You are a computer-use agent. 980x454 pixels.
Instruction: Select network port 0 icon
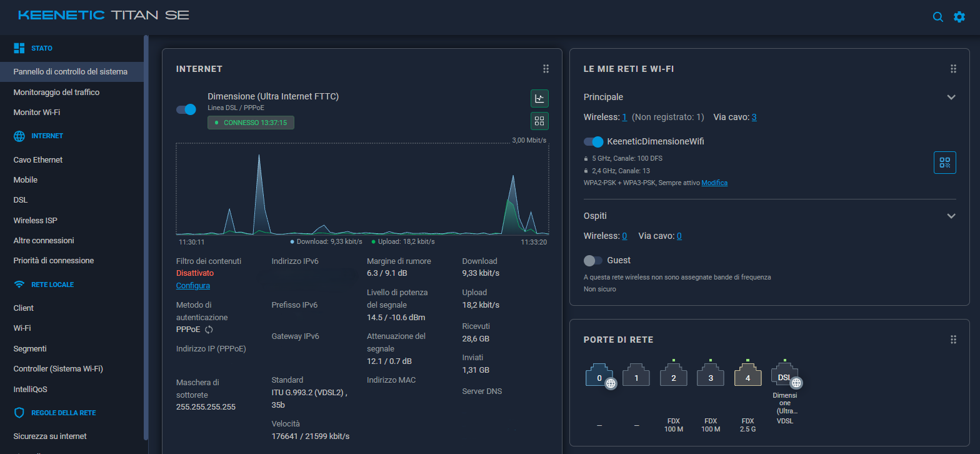pyautogui.click(x=599, y=376)
